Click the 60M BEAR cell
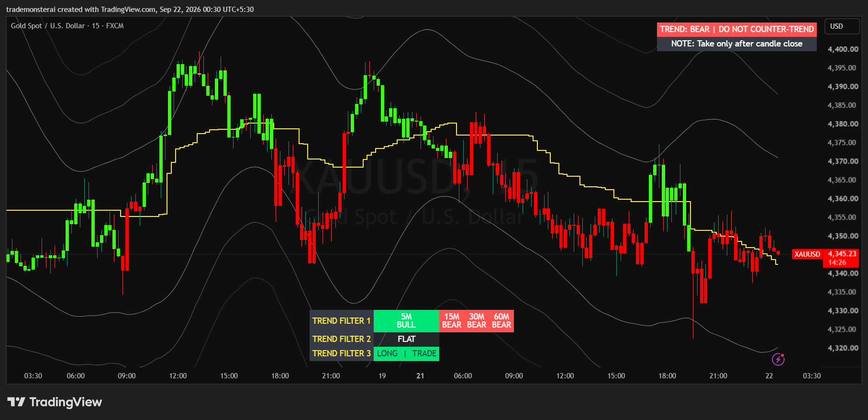868x420 pixels. coord(501,321)
